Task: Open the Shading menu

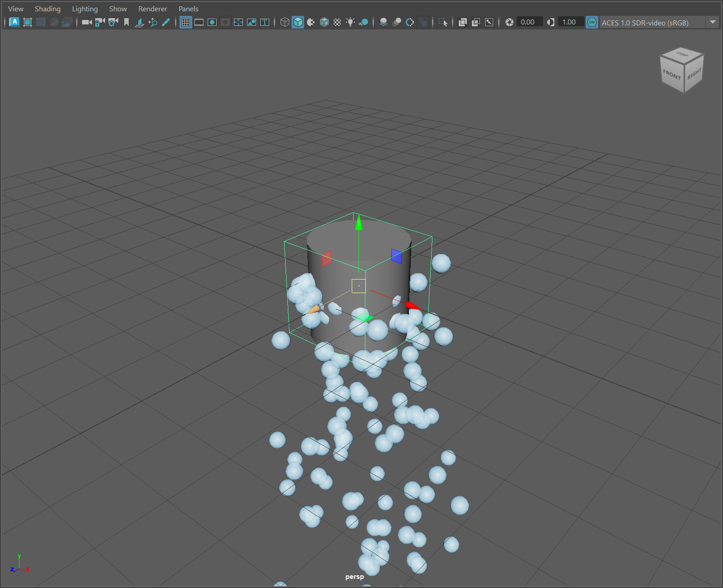Action: [48, 9]
